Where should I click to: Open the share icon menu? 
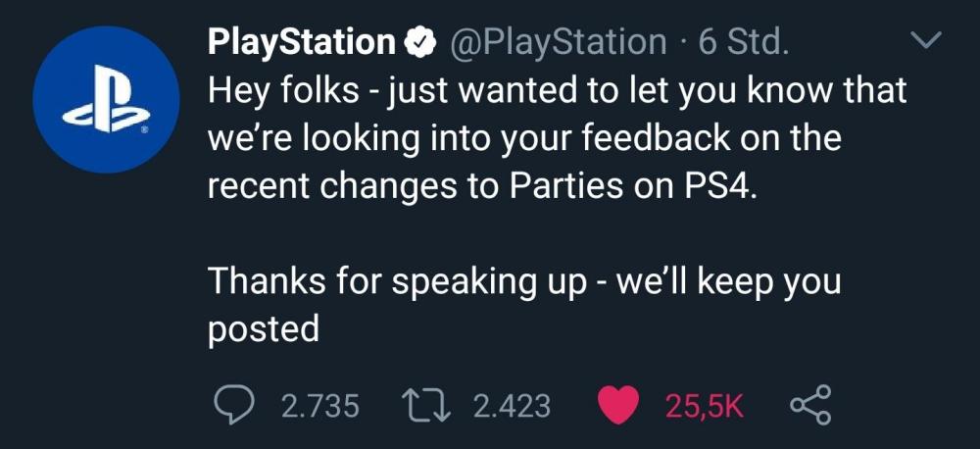tap(809, 405)
